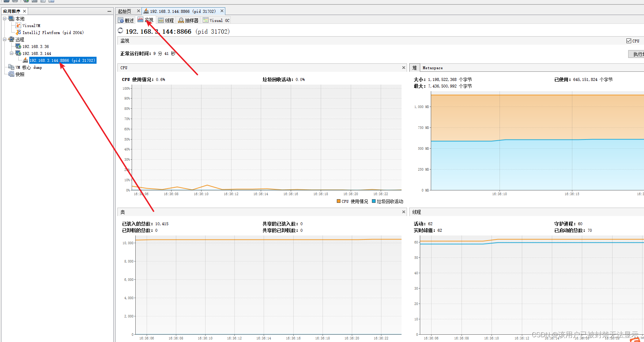The height and width of the screenshot is (342, 644).
Task: Collapse the 远程 tree node
Action: (x=5, y=40)
